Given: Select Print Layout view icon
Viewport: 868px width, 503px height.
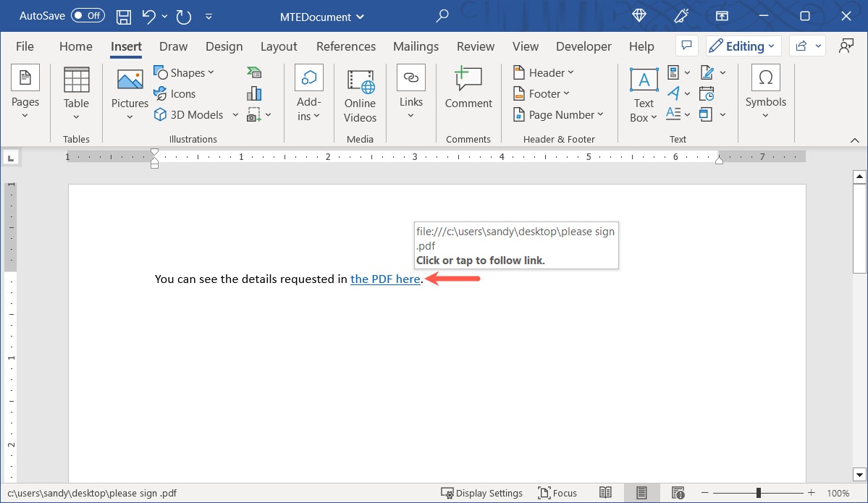Looking at the screenshot, I should point(641,492).
